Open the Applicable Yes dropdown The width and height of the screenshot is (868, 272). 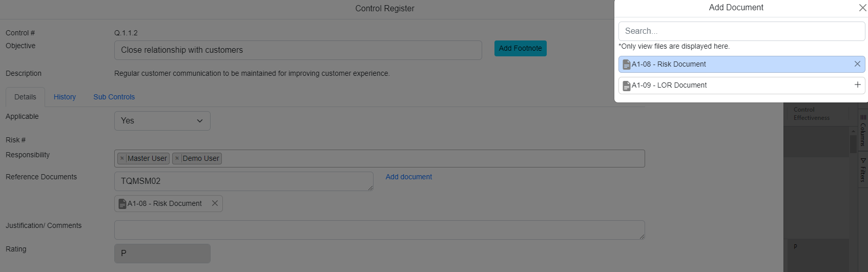pyautogui.click(x=162, y=121)
